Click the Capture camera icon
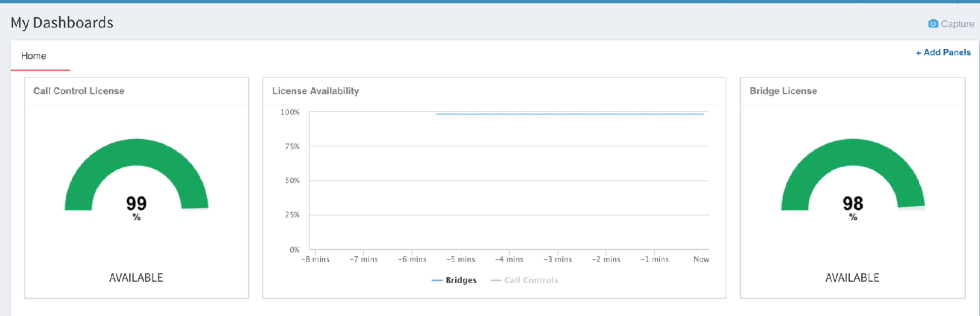Image resolution: width=980 pixels, height=316 pixels. pos(933,24)
